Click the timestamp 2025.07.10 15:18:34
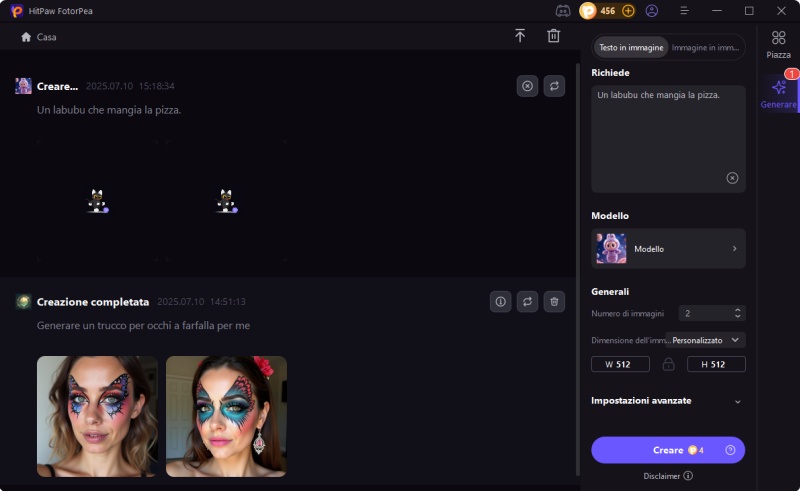 click(x=130, y=86)
